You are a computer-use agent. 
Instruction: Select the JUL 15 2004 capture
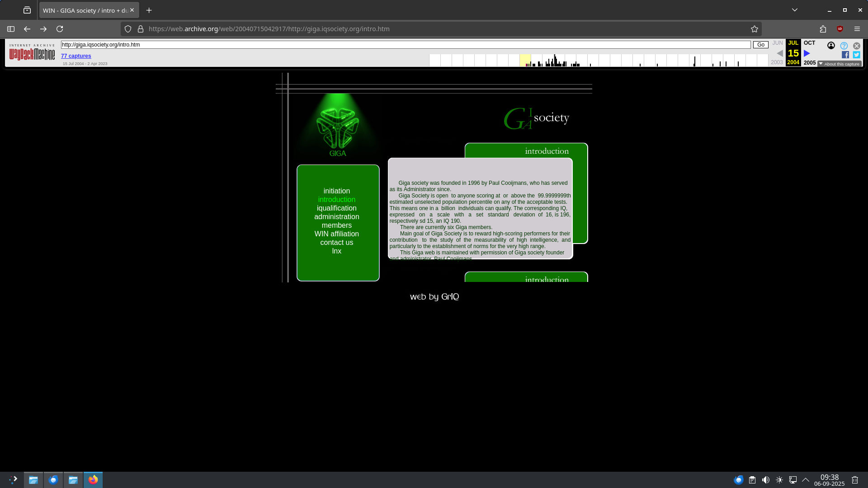pos(793,53)
